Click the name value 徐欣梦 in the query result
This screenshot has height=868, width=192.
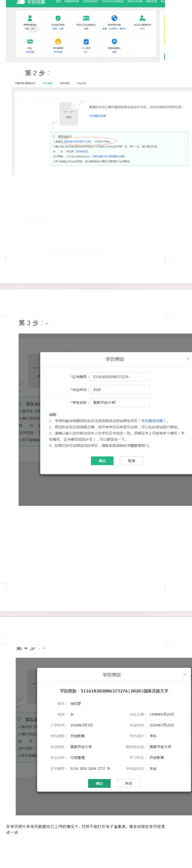point(76,704)
